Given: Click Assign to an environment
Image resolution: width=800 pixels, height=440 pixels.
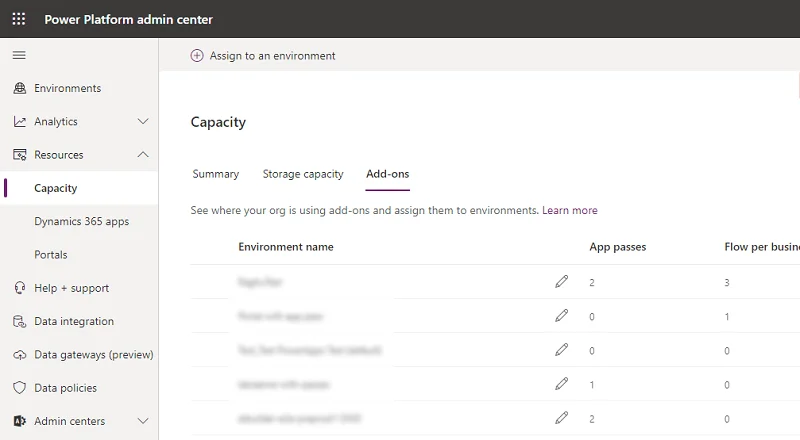Looking at the screenshot, I should pos(272,56).
